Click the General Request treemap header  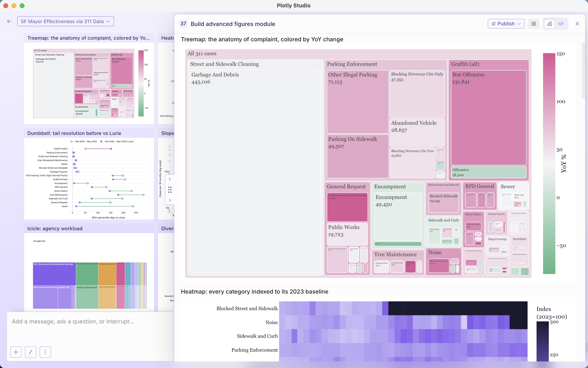point(346,186)
